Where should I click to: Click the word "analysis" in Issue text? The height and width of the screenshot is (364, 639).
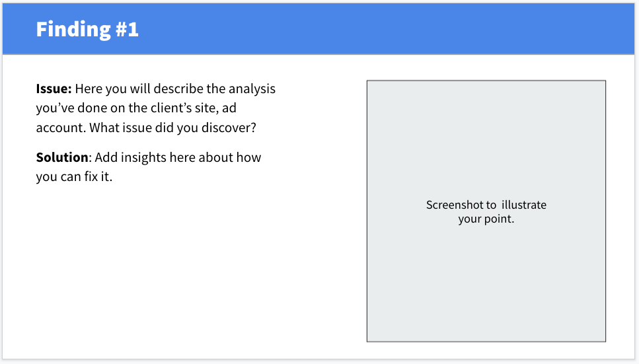tap(253, 89)
